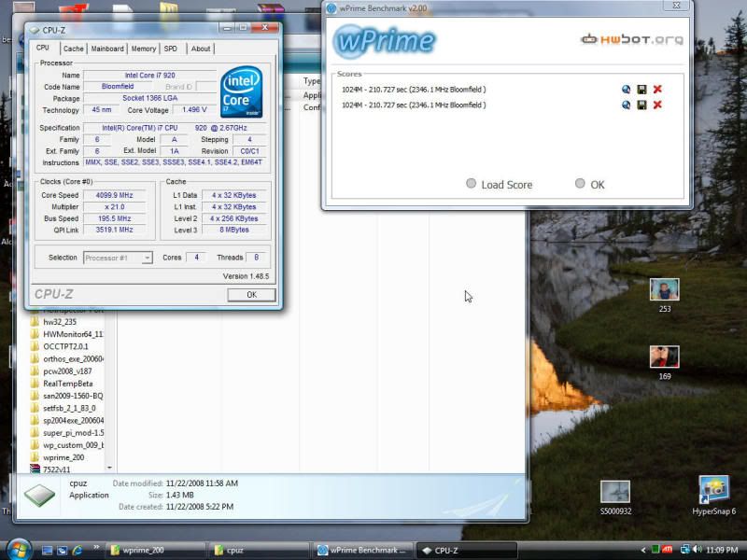Open the Memory tab in CPU-Z

click(x=144, y=49)
